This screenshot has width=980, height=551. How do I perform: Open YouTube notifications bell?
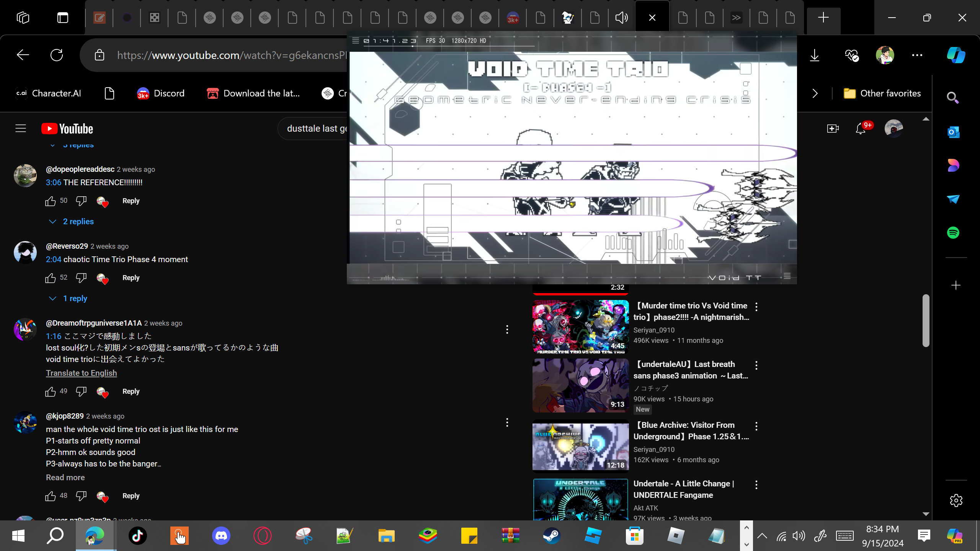(861, 129)
